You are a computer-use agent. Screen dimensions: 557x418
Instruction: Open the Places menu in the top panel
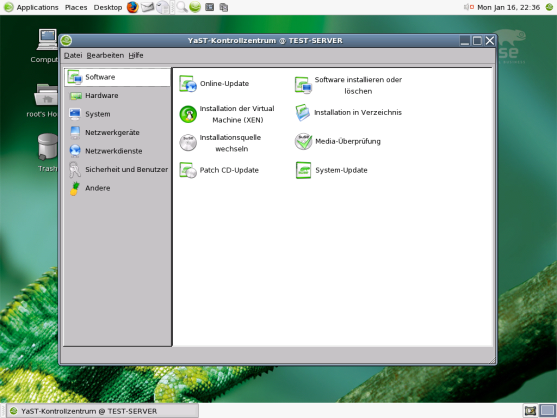(76, 7)
